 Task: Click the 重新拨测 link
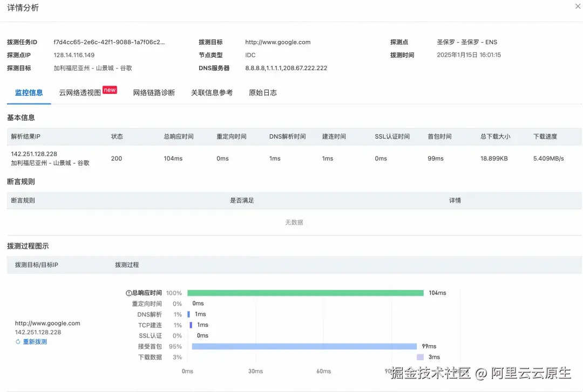(35, 341)
